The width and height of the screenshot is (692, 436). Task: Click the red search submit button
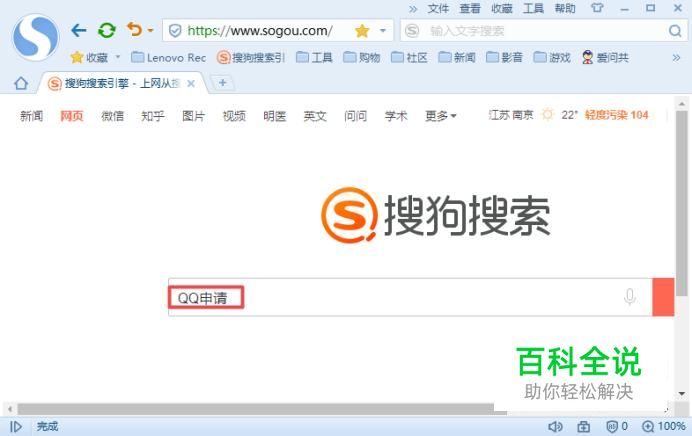tap(663, 297)
